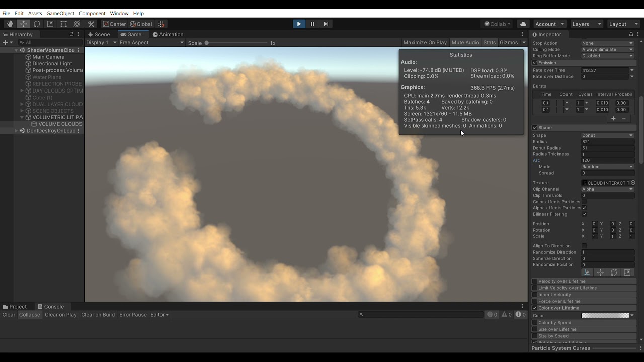Toggle the Emission module checkbox
This screenshot has height=362, width=644.
click(535, 63)
